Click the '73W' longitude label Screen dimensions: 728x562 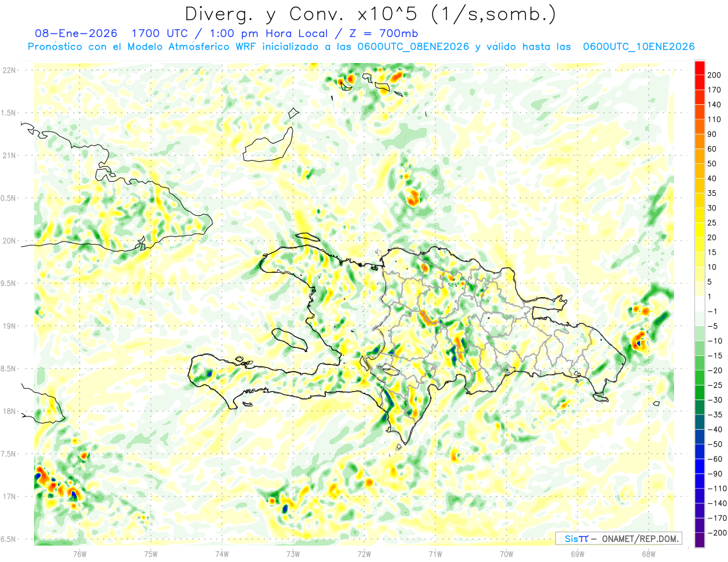(x=293, y=554)
